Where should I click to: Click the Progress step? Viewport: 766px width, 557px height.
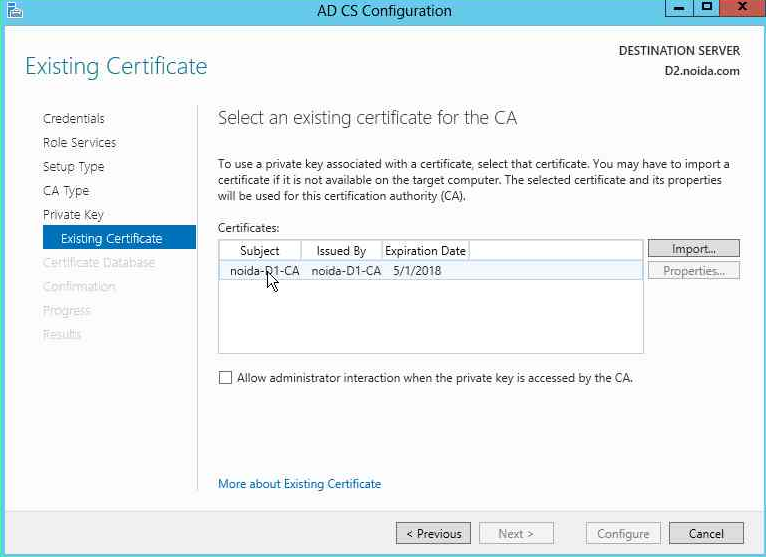(x=67, y=310)
